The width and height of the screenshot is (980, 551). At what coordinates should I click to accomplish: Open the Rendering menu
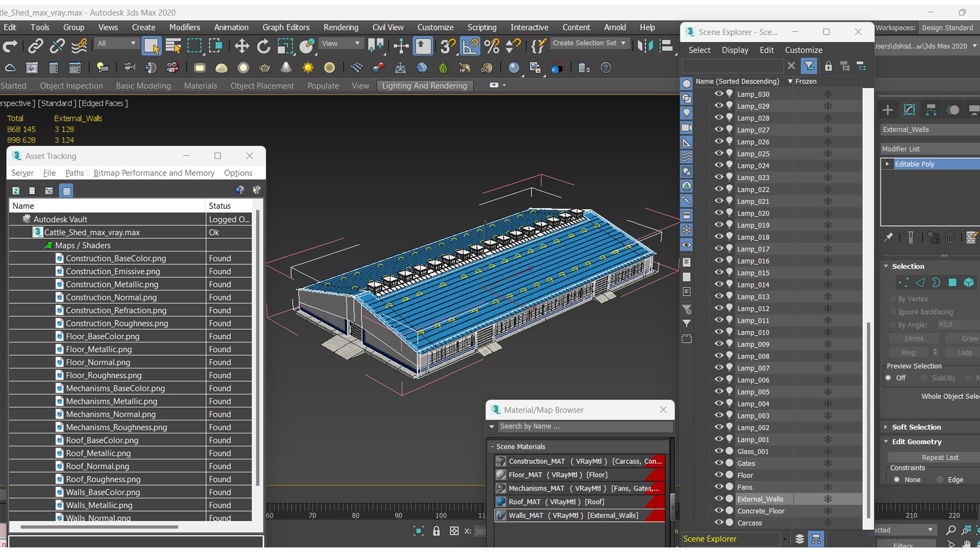click(x=340, y=28)
